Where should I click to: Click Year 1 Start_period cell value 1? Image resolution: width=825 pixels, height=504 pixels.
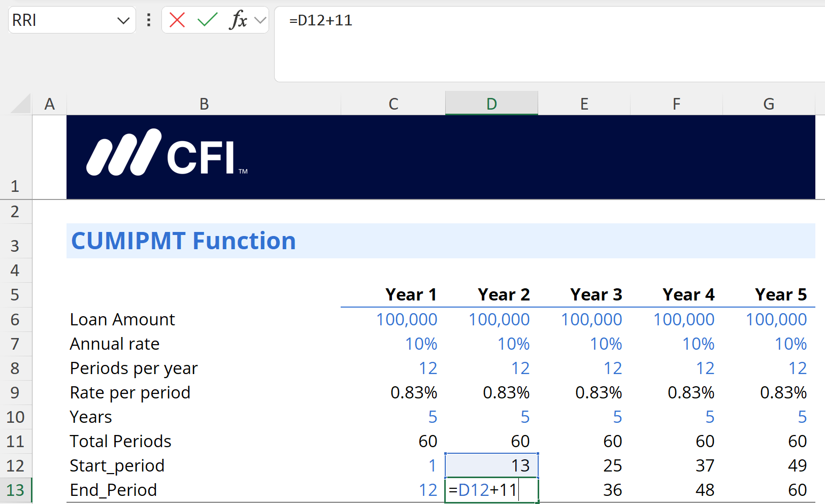coord(393,465)
